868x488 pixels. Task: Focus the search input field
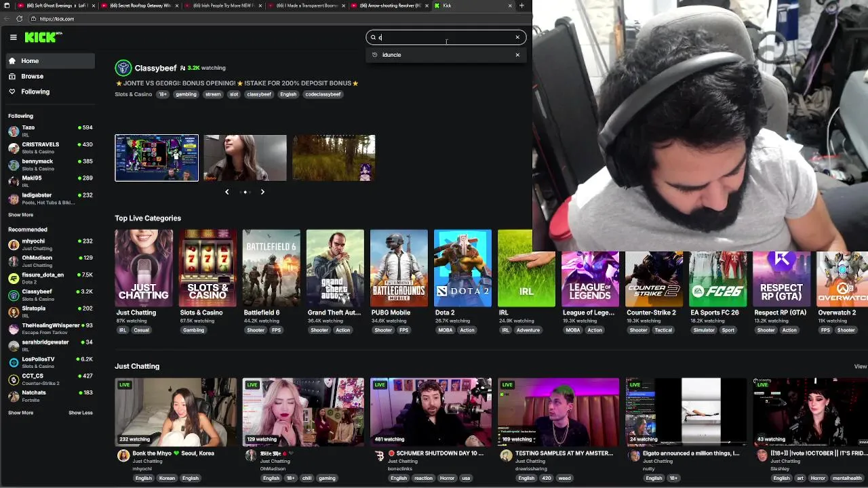click(446, 37)
